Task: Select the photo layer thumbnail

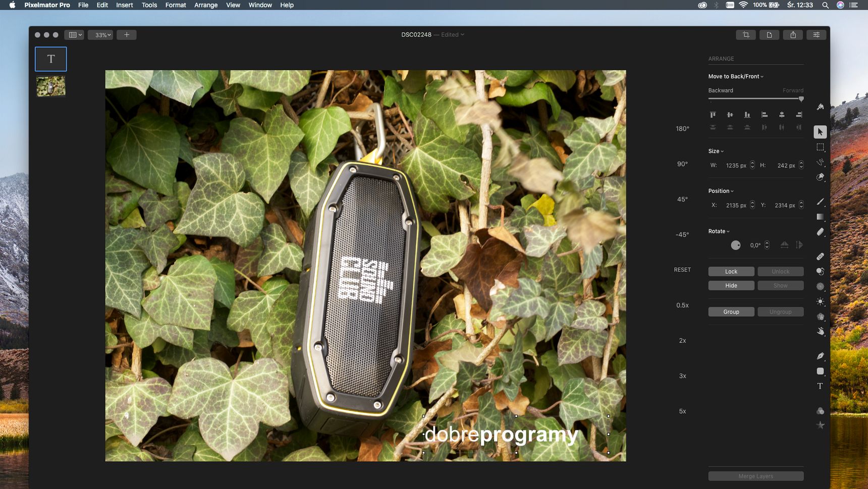Action: click(x=51, y=86)
